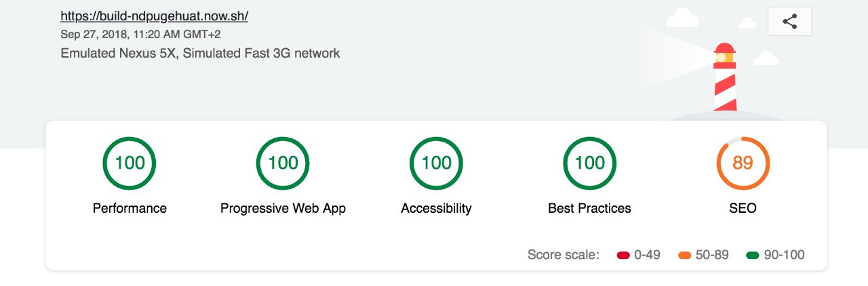Click the orange 50-89 score swatch
Image resolution: width=868 pixels, height=286 pixels.
coord(685,256)
